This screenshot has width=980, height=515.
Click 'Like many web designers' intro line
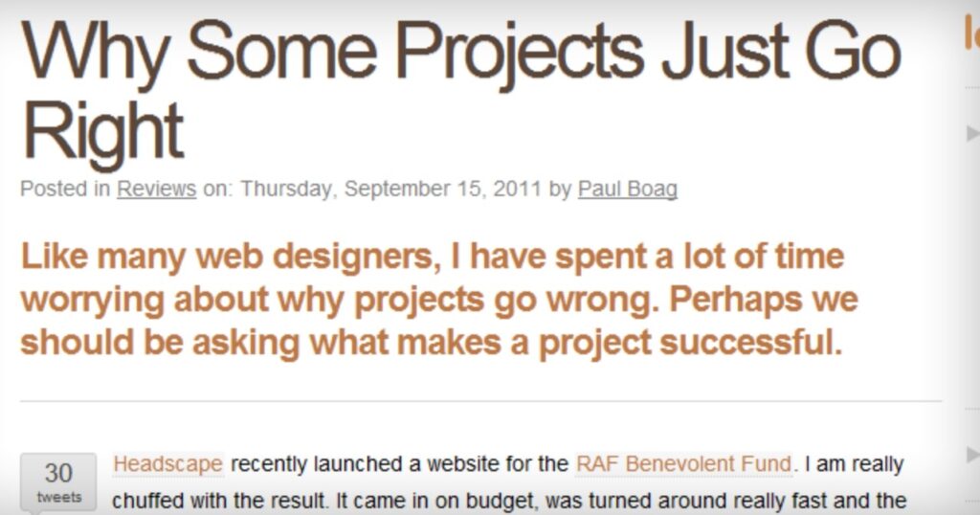[x=433, y=257]
